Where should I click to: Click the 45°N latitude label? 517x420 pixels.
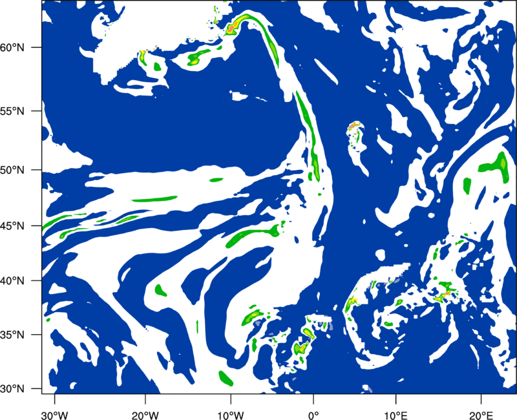[12, 226]
